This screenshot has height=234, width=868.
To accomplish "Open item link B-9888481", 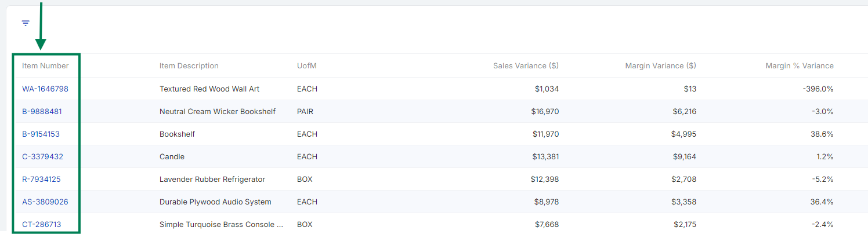I will 42,112.
